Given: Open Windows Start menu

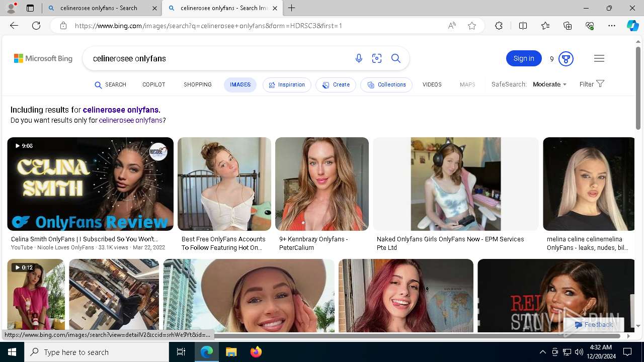Looking at the screenshot, I should click(12, 352).
